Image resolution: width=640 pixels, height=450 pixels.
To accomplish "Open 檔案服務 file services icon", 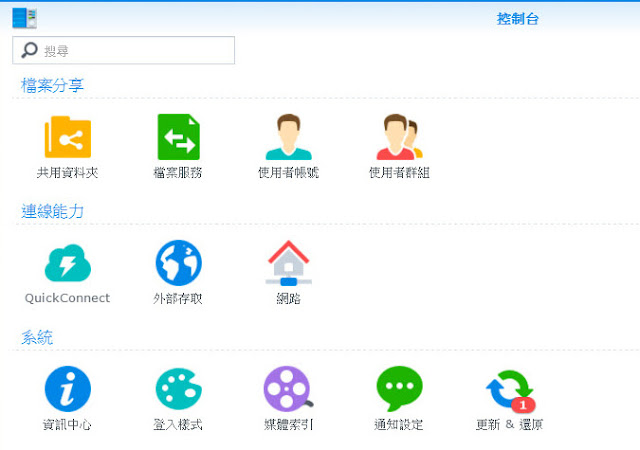I will [x=179, y=137].
